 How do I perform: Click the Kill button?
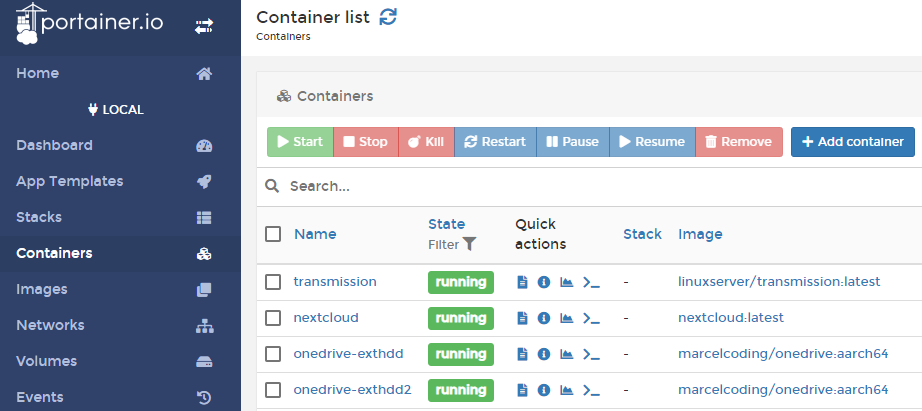(426, 142)
